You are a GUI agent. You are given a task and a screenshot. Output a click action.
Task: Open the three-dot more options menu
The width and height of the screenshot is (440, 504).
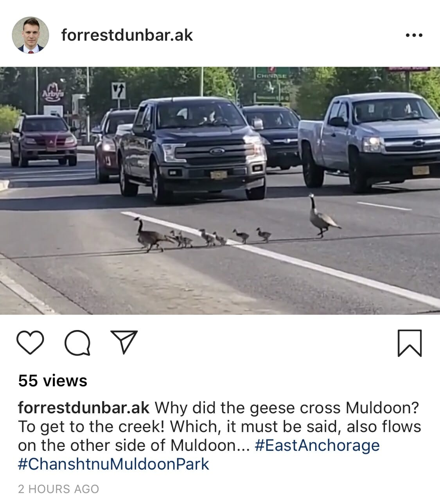[x=414, y=35]
